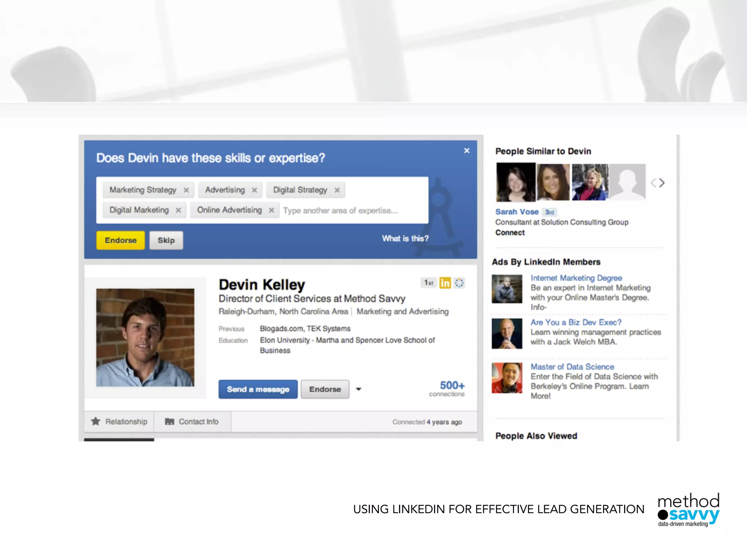Click 'Blogads.com, TEK Systems' previous employers
The width and height of the screenshot is (747, 560).
pos(305,328)
